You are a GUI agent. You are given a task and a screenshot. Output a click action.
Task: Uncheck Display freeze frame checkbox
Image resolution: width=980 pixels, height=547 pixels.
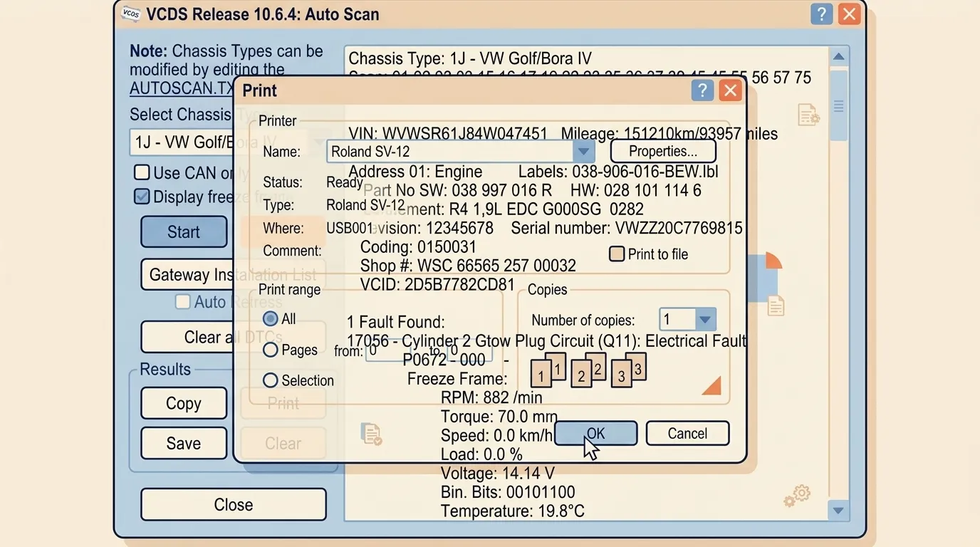142,197
